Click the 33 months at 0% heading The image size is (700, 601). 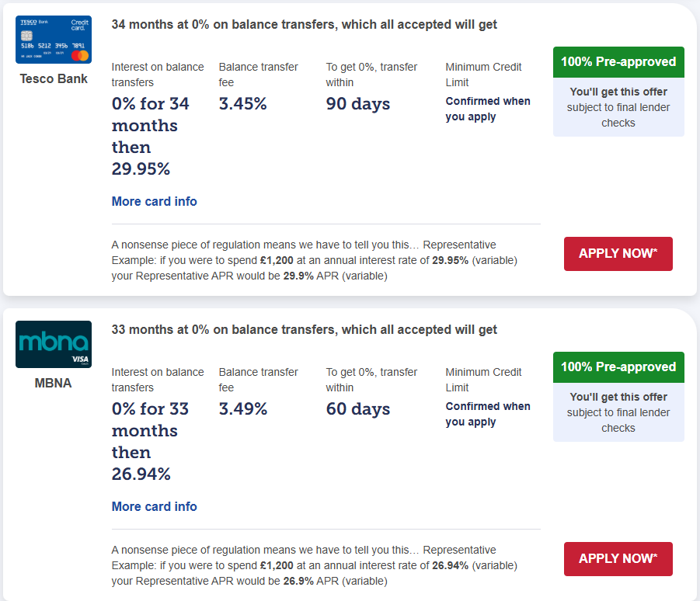point(304,330)
